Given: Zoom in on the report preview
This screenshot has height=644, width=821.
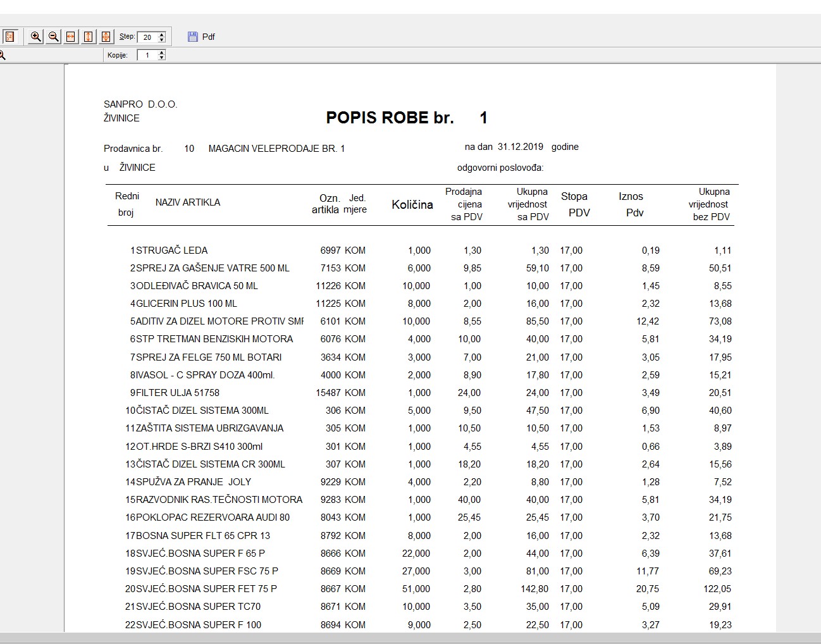Looking at the screenshot, I should (x=36, y=37).
